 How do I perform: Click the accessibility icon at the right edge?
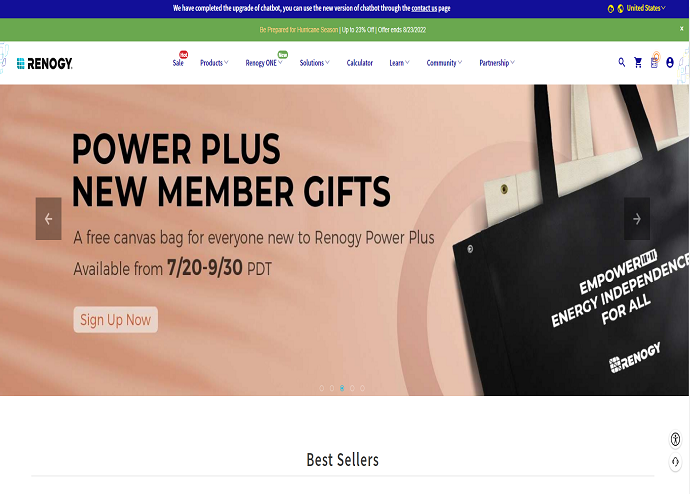tap(675, 439)
